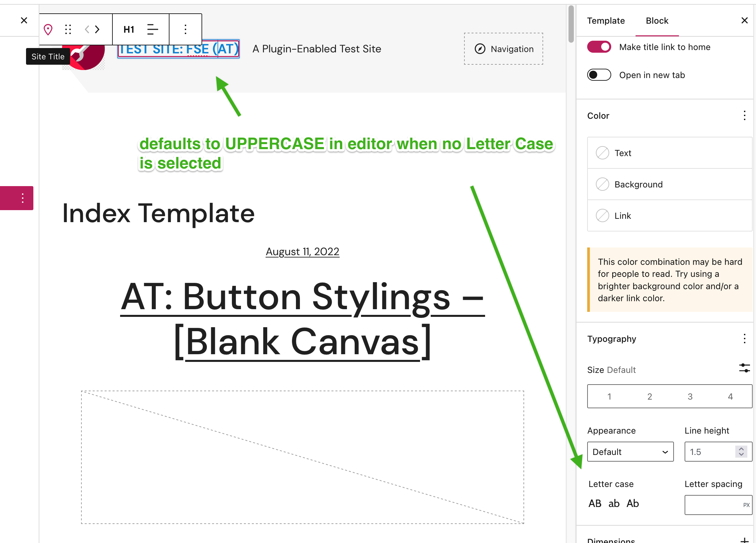Open block toolbar three-dot options menu
Image resolution: width=756 pixels, height=543 pixels.
(x=185, y=29)
